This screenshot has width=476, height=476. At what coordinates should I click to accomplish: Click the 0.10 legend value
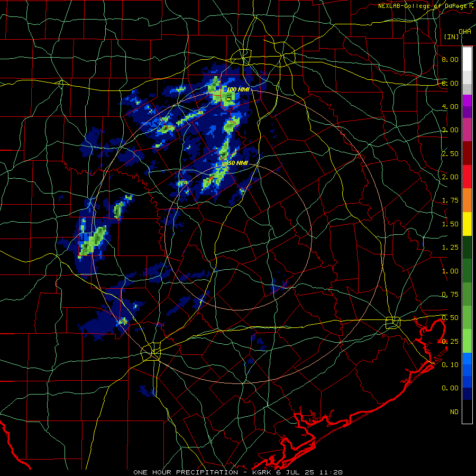tap(450, 365)
